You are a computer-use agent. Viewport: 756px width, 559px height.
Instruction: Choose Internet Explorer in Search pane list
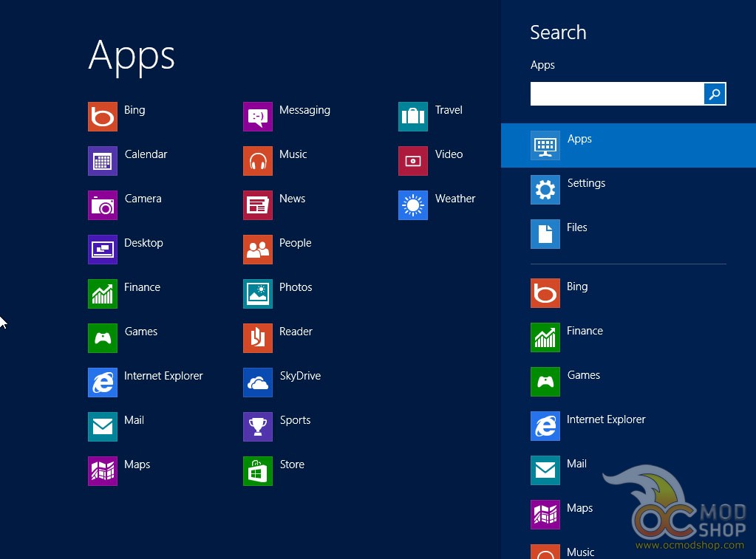628,426
